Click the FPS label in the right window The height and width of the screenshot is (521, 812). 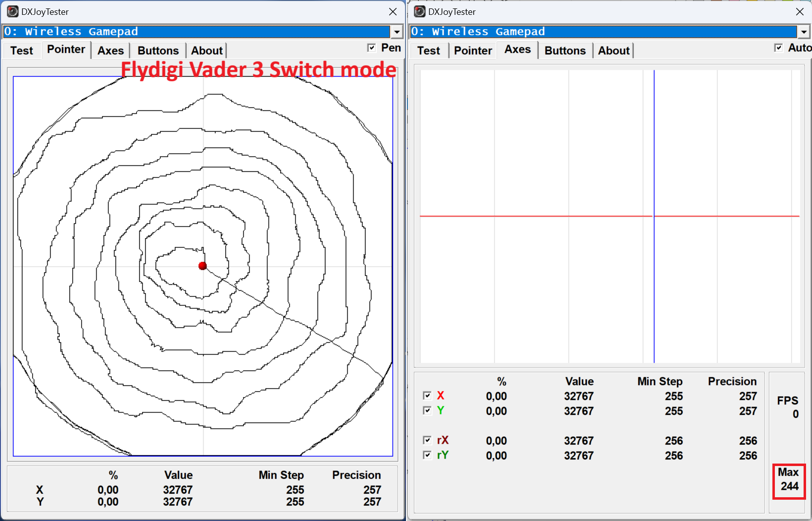[x=788, y=401]
